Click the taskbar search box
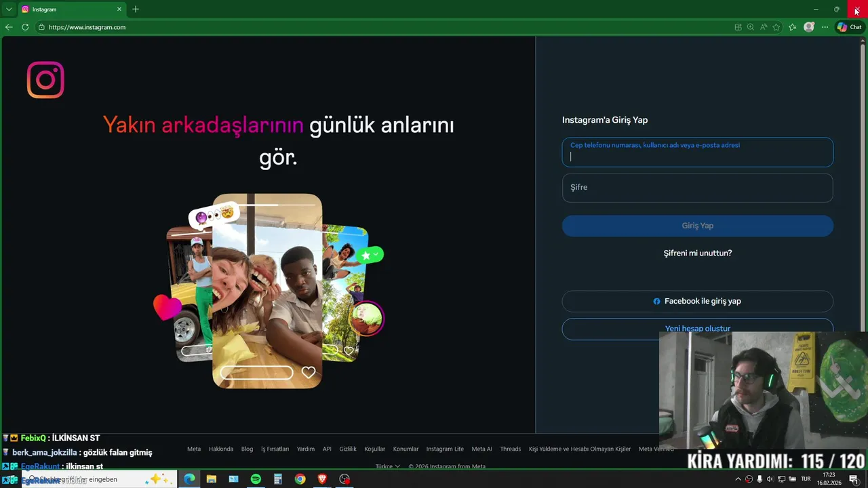 click(100, 479)
